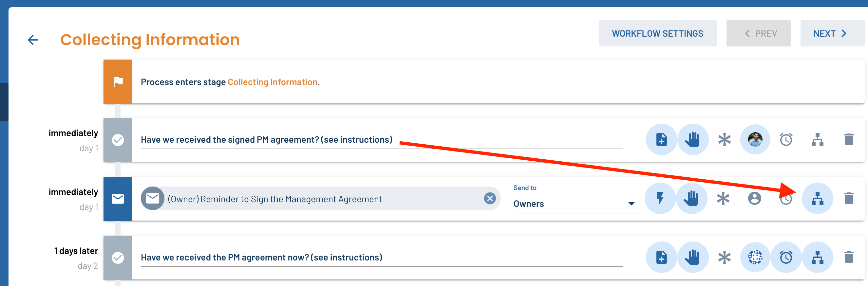Toggle hand stop icon on signed PM agreement step
Image resolution: width=868 pixels, height=286 pixels.
click(693, 139)
